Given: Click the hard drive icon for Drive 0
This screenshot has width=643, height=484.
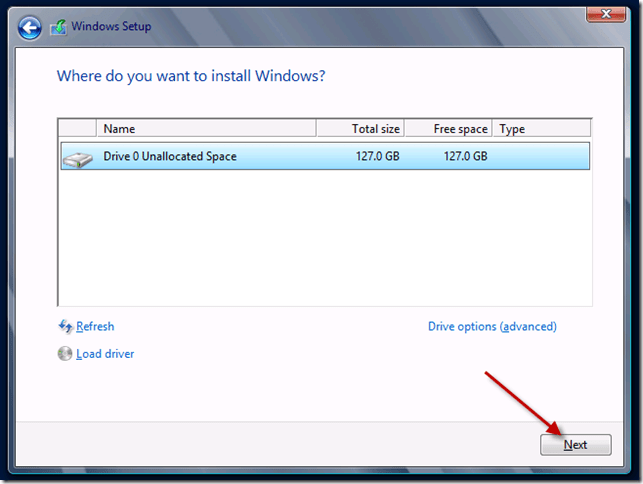Looking at the screenshot, I should [77, 157].
